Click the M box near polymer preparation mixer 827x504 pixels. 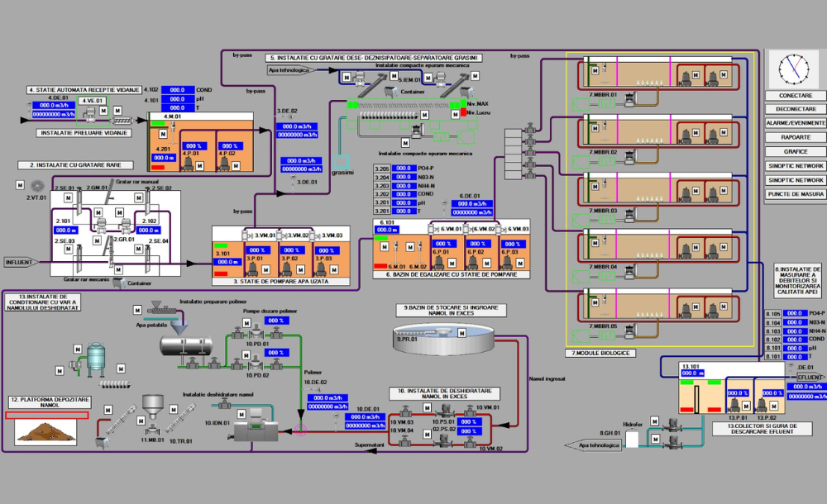click(137, 310)
